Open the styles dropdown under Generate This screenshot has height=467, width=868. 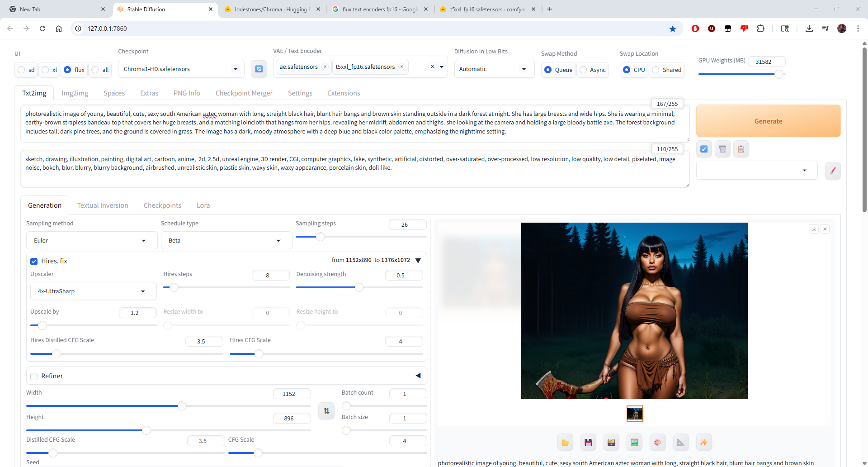[757, 170]
